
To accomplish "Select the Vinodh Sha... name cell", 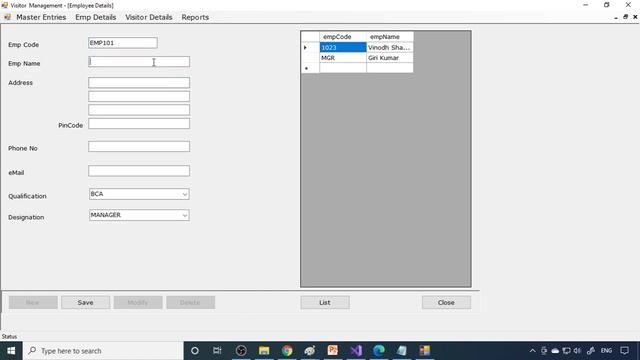I will 390,47.
